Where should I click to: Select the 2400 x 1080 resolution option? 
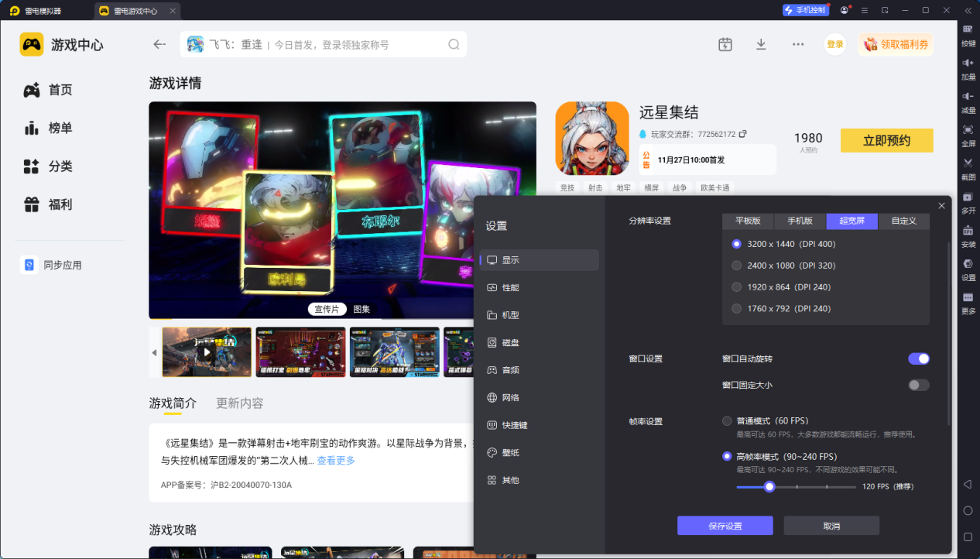coord(737,266)
